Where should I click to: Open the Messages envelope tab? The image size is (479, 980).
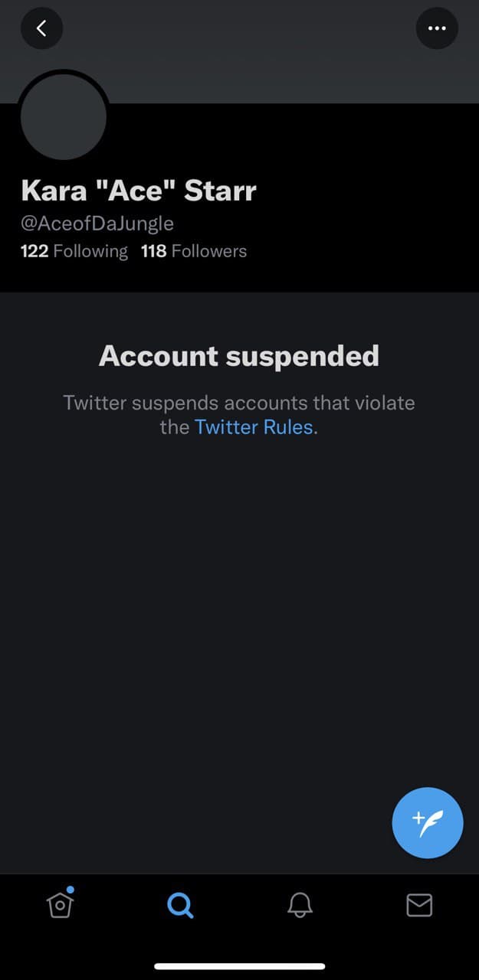tap(419, 906)
